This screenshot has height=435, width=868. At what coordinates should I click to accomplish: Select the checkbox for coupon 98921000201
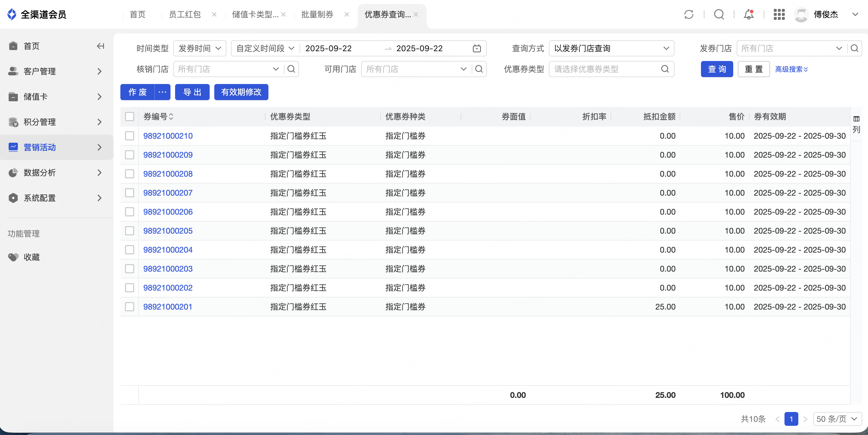130,307
